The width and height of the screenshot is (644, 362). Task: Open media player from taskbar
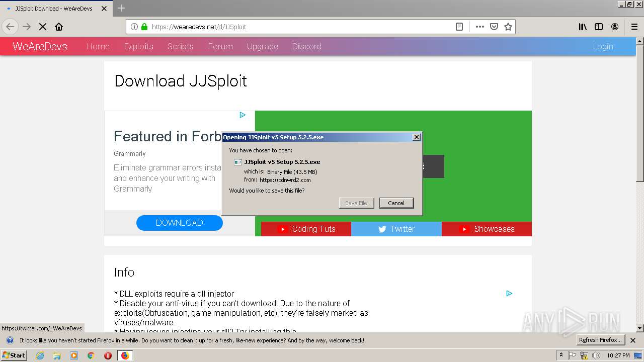click(74, 355)
